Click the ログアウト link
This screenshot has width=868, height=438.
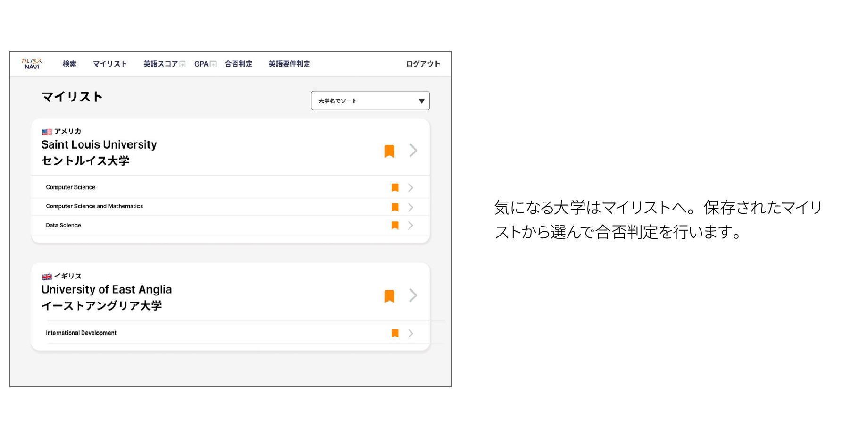423,64
